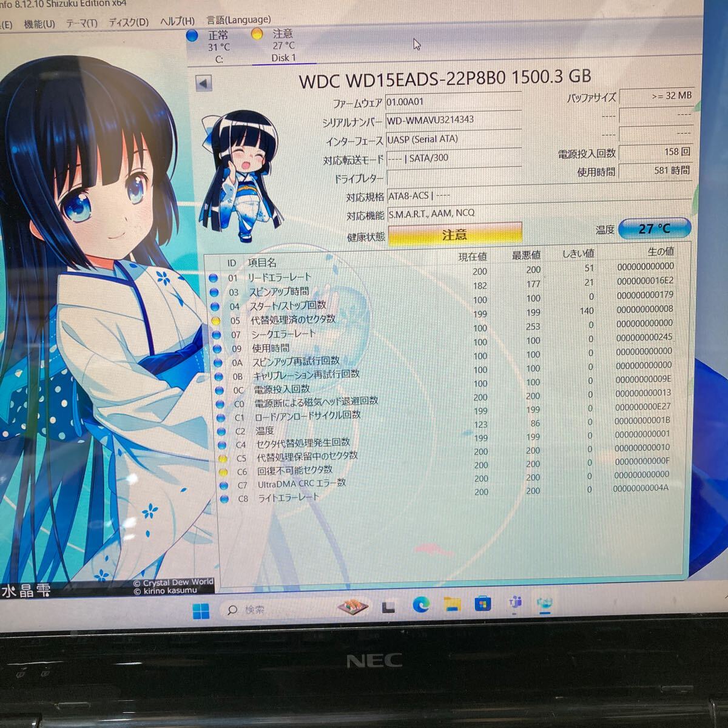Click the 09 使用時間 status icon
Viewport: 728px width, 728px height.
pos(217,349)
